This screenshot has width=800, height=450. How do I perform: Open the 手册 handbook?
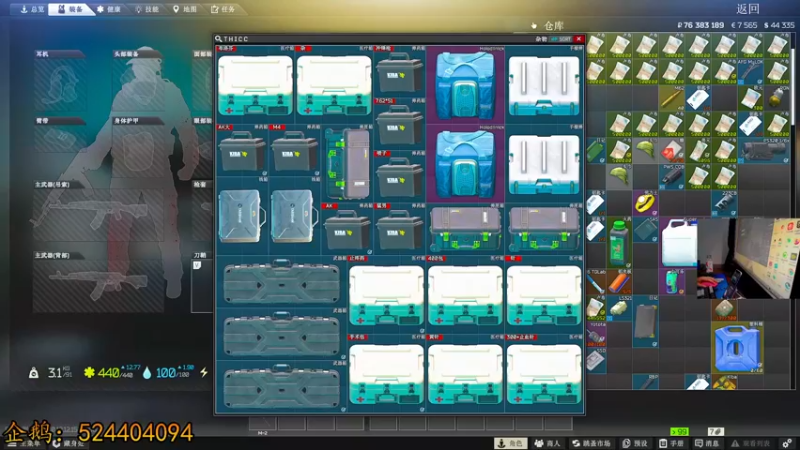[x=671, y=443]
